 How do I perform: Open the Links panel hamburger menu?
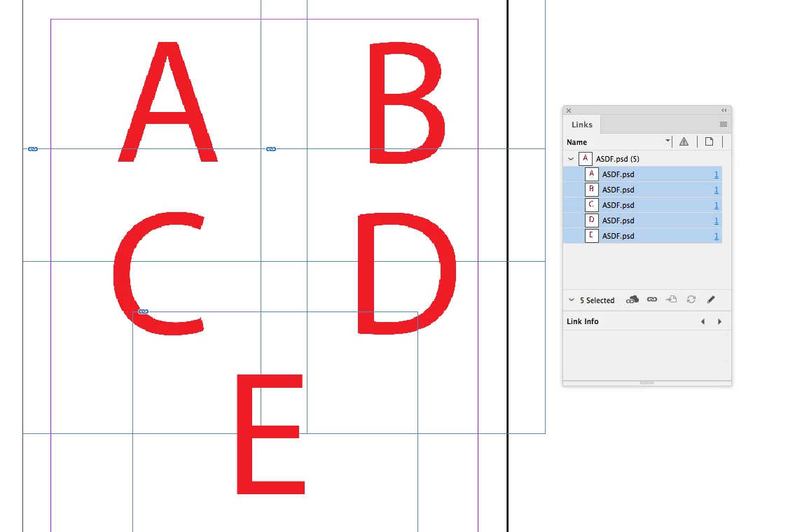point(724,124)
